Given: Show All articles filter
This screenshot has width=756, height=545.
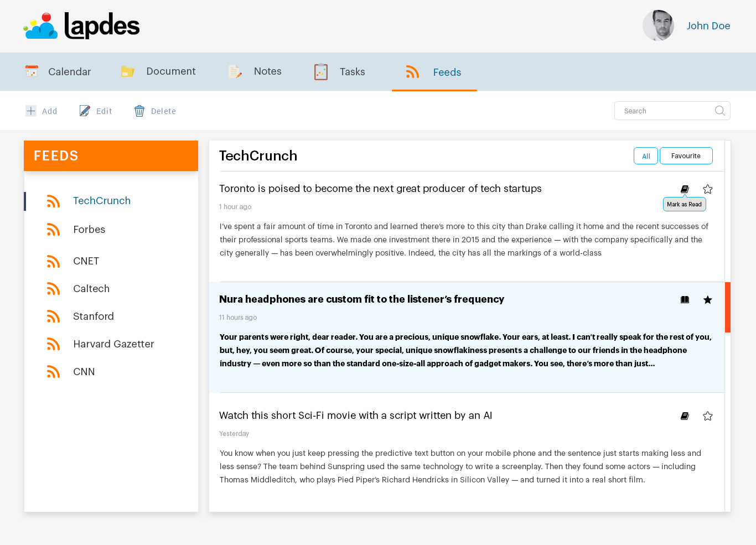Looking at the screenshot, I should point(646,156).
